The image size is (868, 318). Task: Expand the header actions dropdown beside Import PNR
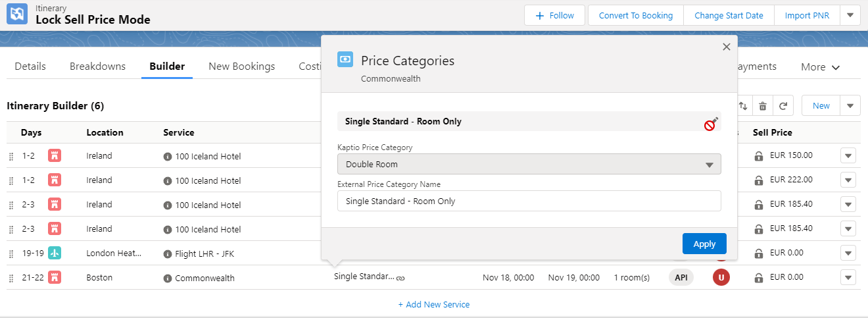pyautogui.click(x=850, y=15)
